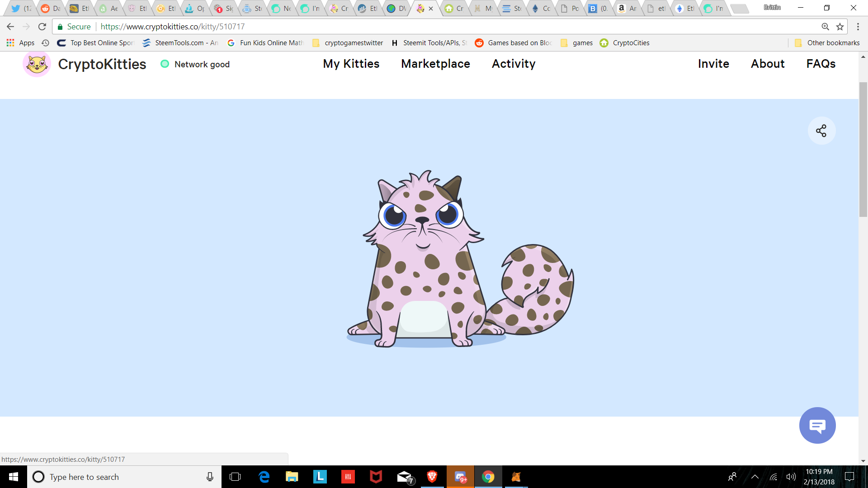Click the page vertical scrollbar thumb
This screenshot has height=488, width=868.
[863, 149]
